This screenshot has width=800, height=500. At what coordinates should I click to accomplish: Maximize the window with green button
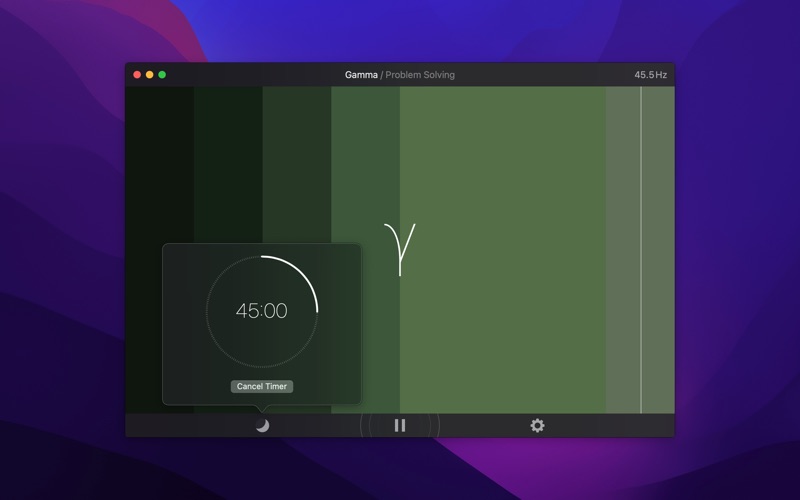162,75
